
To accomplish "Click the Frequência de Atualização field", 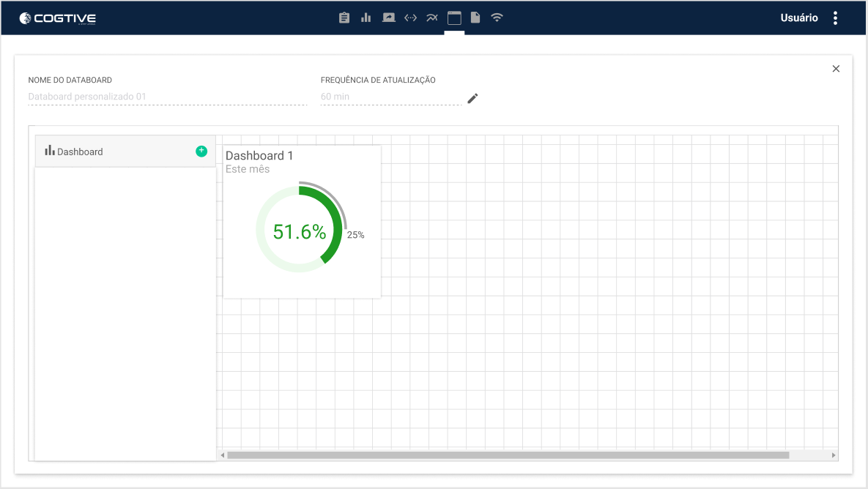I will [391, 97].
